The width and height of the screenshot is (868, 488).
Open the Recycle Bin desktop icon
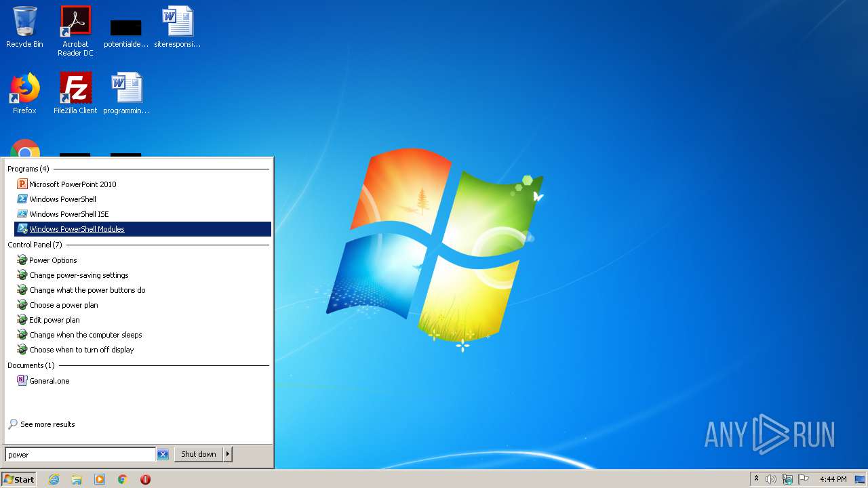coord(24,27)
